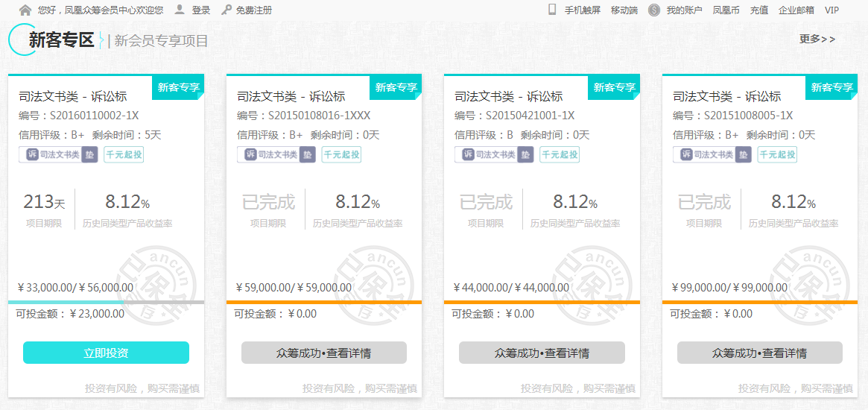Image resolution: width=868 pixels, height=410 pixels.
Task: Click 众筹成功•查看详情 on the second card
Action: pyautogui.click(x=324, y=353)
